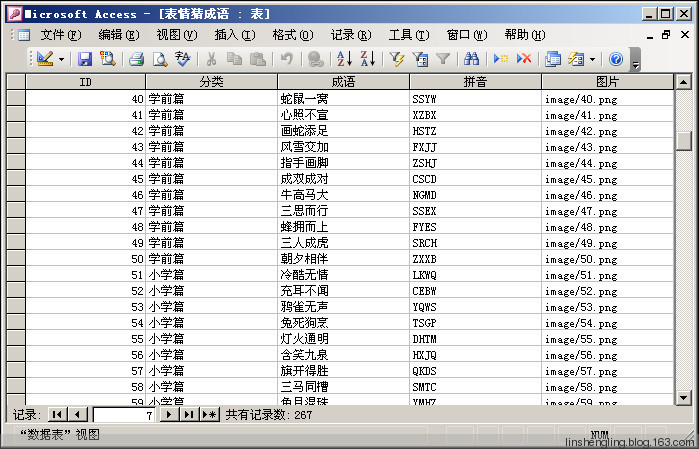Click the Apply Filter funnel icon

coord(443,59)
